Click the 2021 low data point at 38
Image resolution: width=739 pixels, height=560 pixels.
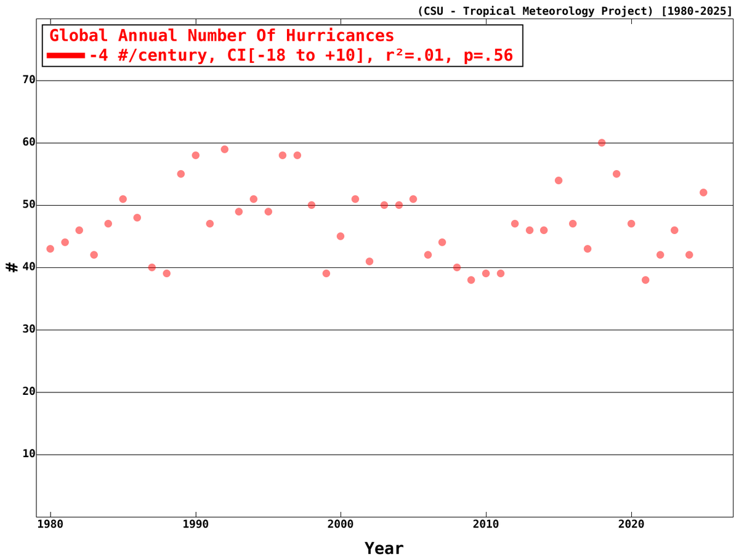point(646,279)
